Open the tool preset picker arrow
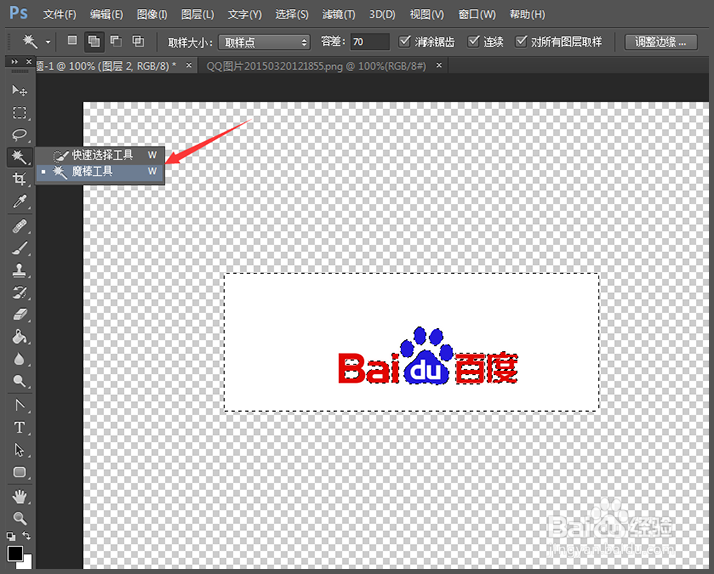714x574 pixels. pos(48,42)
